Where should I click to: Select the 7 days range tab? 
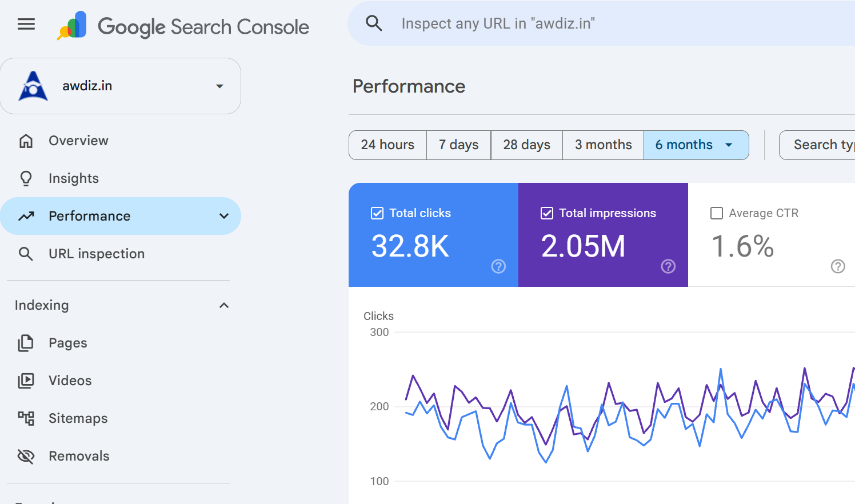pos(459,145)
